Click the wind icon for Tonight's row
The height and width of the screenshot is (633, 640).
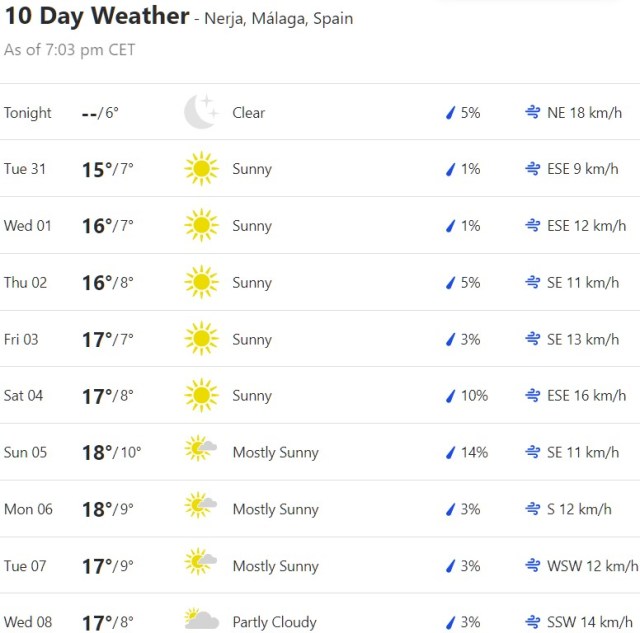[x=533, y=113]
